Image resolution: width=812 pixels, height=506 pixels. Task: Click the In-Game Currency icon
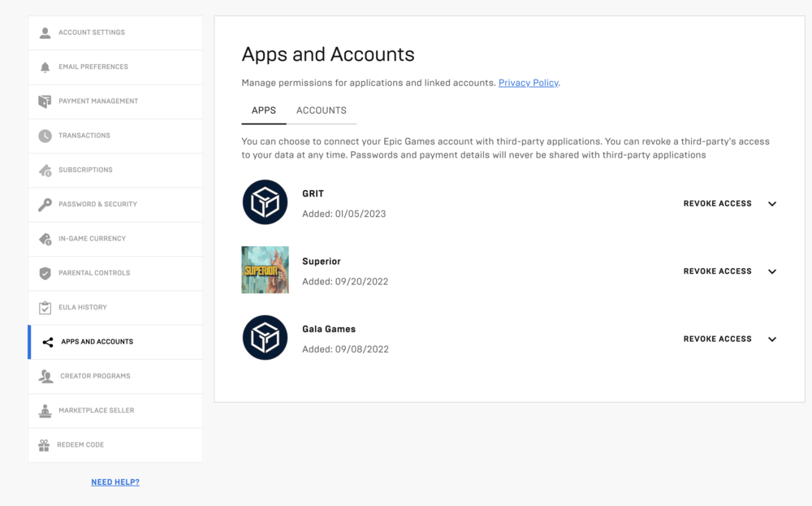point(45,239)
